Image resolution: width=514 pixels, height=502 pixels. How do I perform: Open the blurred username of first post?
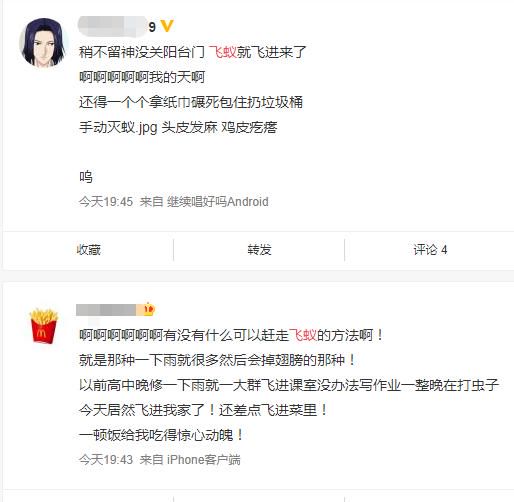[x=116, y=26]
